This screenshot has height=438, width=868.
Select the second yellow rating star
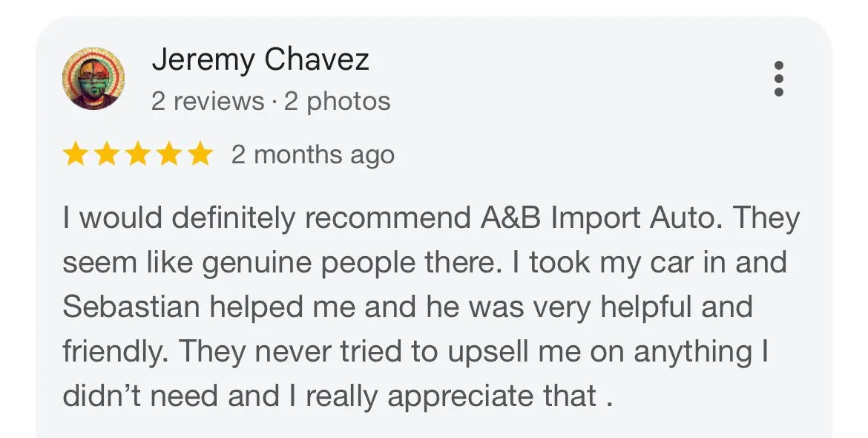tap(106, 154)
